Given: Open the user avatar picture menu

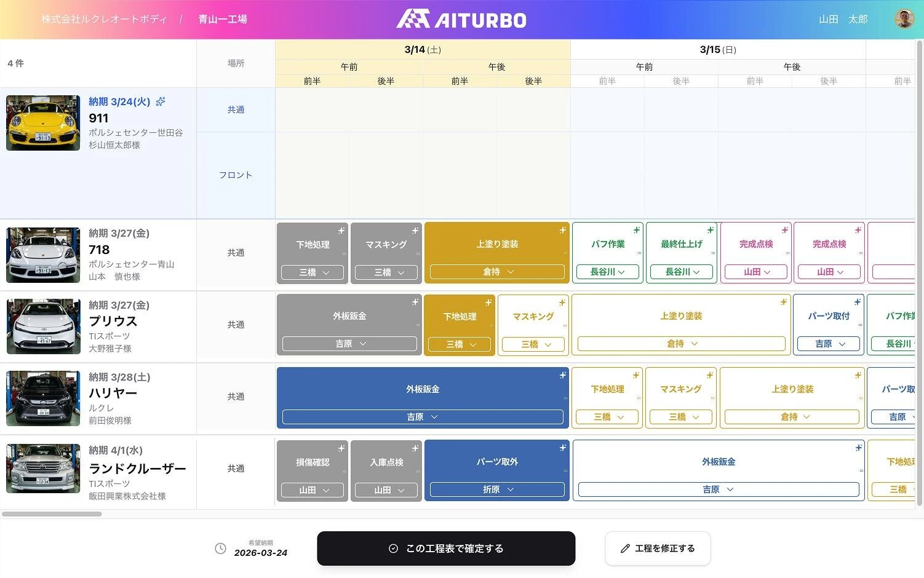Looking at the screenshot, I should pos(904,19).
